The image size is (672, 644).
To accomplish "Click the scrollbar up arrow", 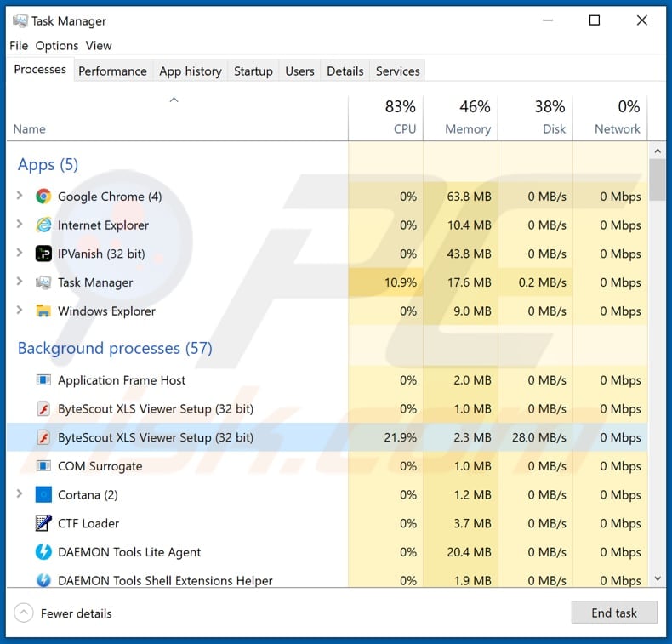I will pos(658,151).
